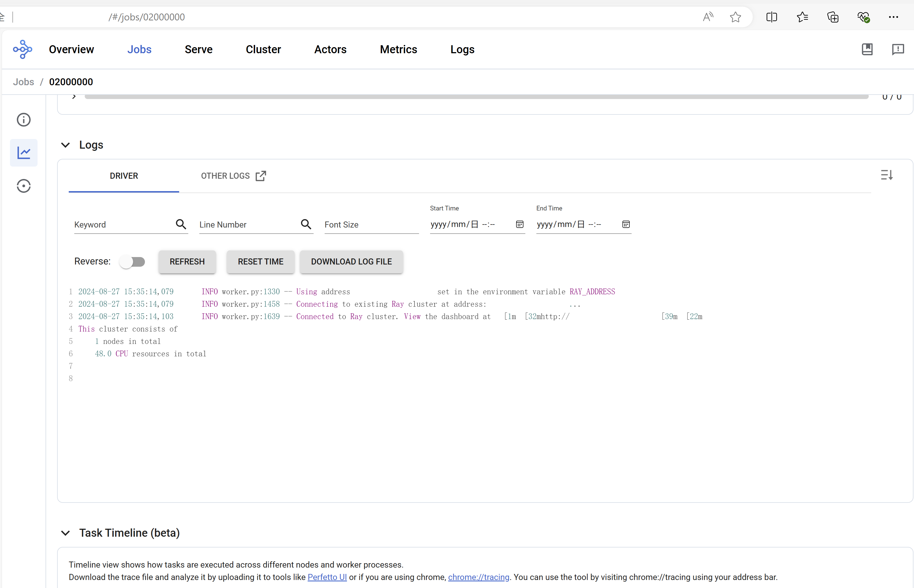The image size is (914, 588).
Task: Click the Line Number search icon
Action: click(306, 224)
